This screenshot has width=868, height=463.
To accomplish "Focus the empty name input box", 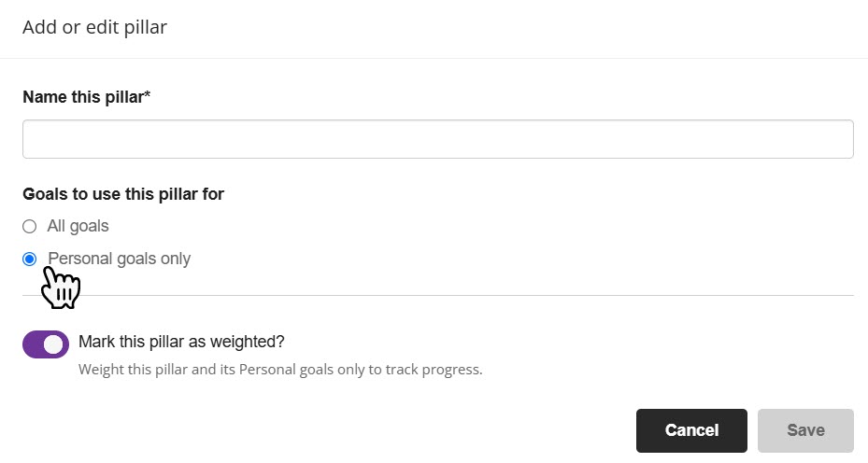I will tap(437, 139).
